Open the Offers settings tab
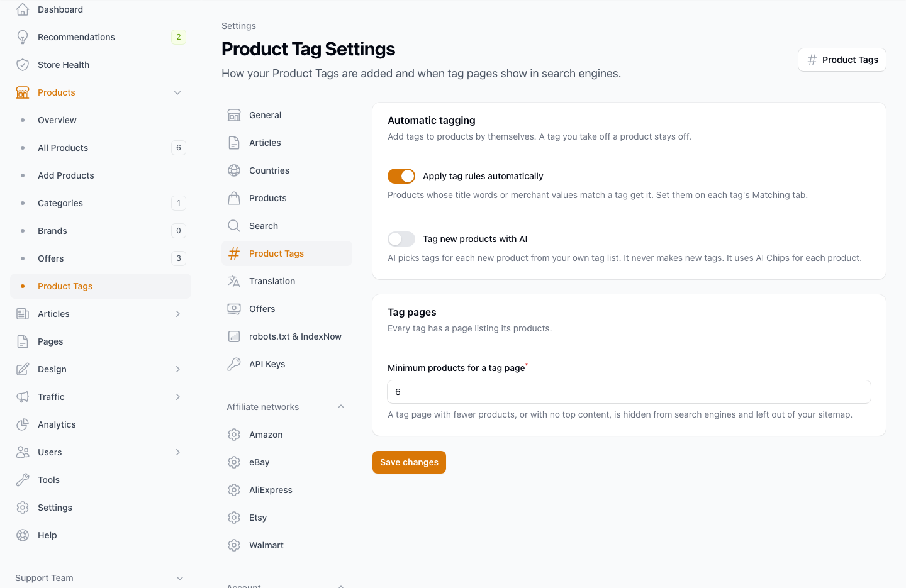This screenshot has height=588, width=906. tap(287, 309)
